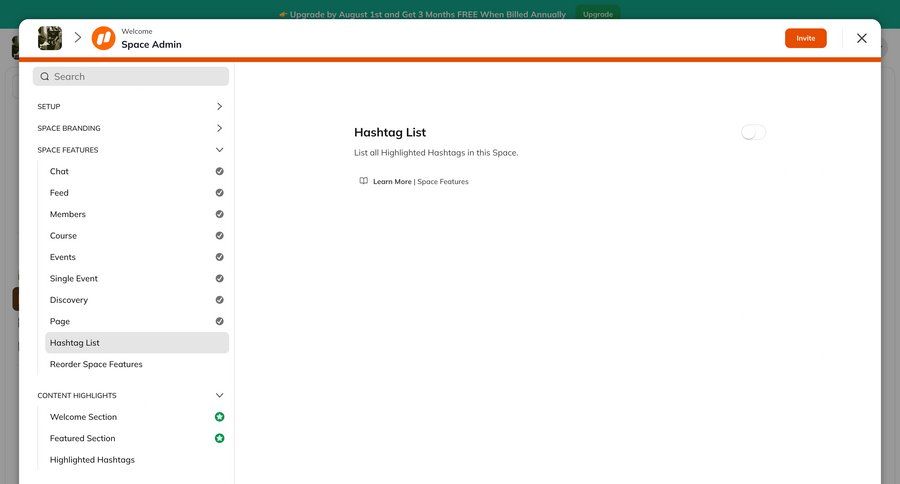Select Reorder Space Features in sidebar
This screenshot has height=484, width=900.
[96, 364]
